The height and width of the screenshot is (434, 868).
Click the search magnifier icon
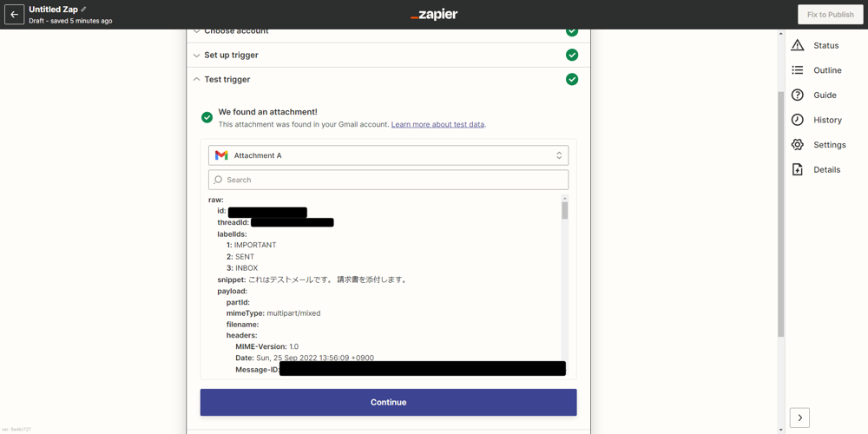pyautogui.click(x=218, y=180)
